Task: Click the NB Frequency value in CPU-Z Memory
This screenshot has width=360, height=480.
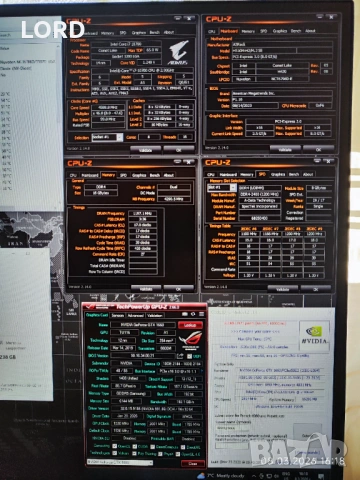Action: coord(174,199)
